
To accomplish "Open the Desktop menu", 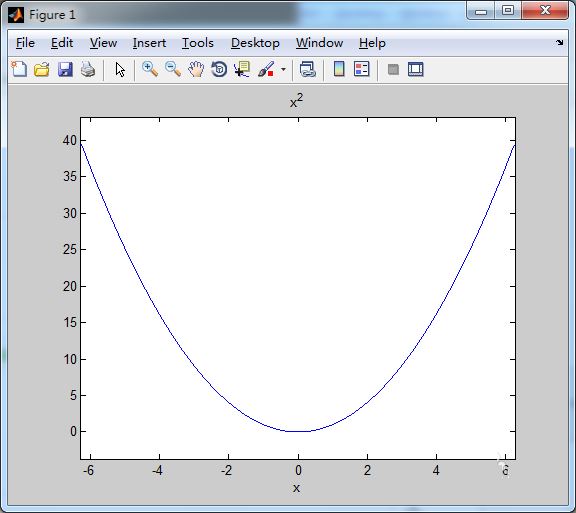I will click(x=255, y=43).
